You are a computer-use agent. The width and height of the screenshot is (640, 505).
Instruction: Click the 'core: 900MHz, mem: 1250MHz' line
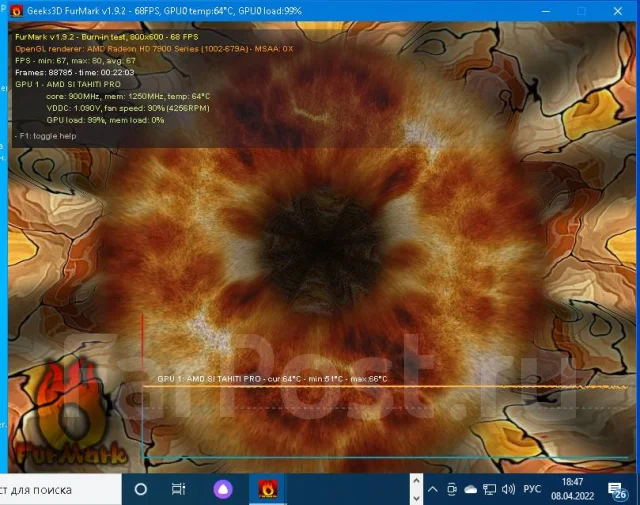pyautogui.click(x=128, y=96)
